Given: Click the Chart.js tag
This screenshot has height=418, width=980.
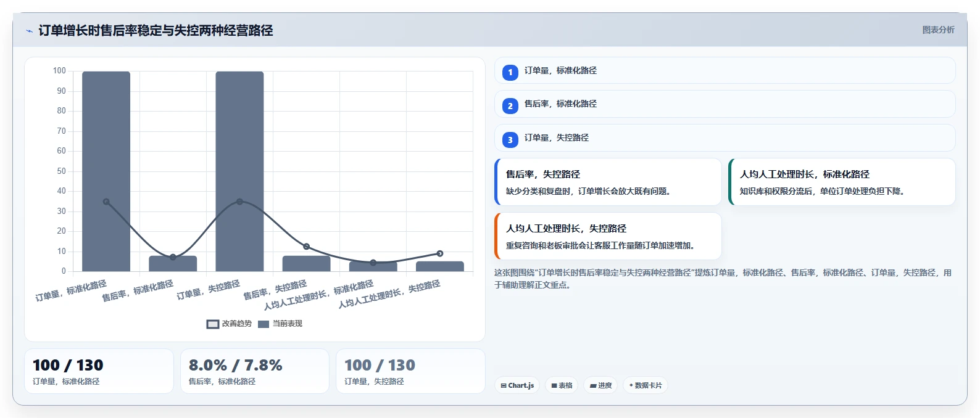Looking at the screenshot, I should pyautogui.click(x=517, y=385).
